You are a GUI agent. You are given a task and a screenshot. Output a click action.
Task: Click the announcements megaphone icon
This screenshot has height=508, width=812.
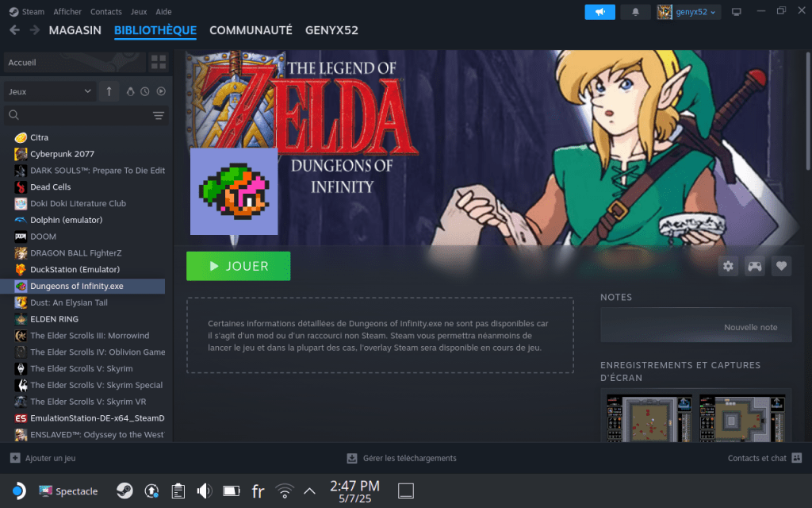[599, 12]
